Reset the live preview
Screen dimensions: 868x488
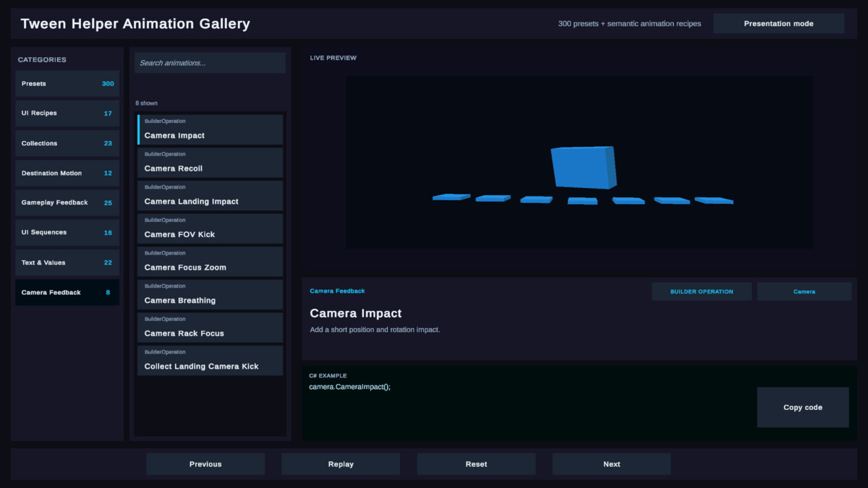[476, 464]
